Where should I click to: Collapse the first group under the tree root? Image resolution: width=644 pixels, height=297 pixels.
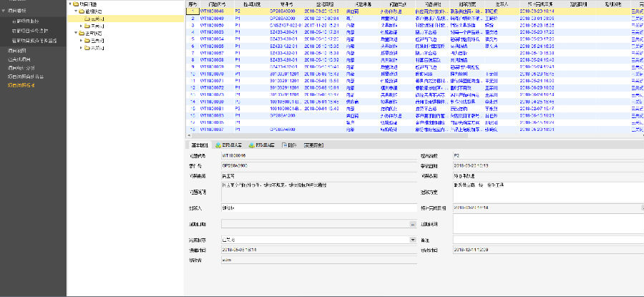76,11
